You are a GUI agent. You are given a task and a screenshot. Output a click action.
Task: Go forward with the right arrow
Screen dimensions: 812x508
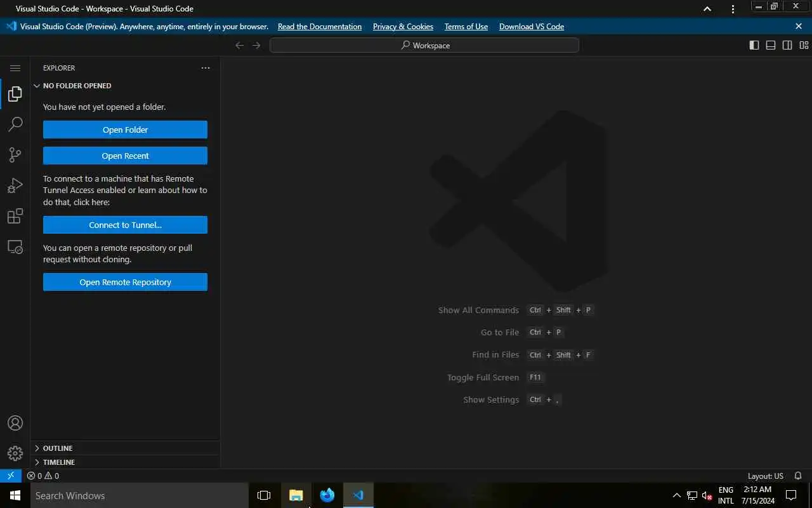tap(256, 45)
